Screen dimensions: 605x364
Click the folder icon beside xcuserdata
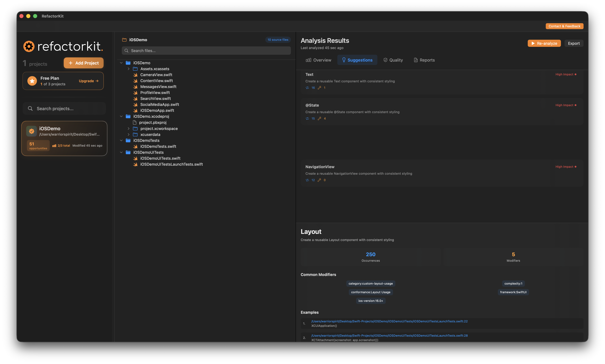(135, 134)
